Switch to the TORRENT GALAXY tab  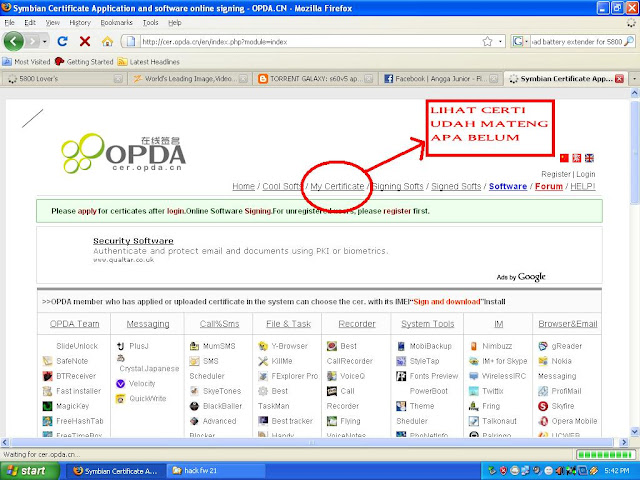(x=315, y=78)
